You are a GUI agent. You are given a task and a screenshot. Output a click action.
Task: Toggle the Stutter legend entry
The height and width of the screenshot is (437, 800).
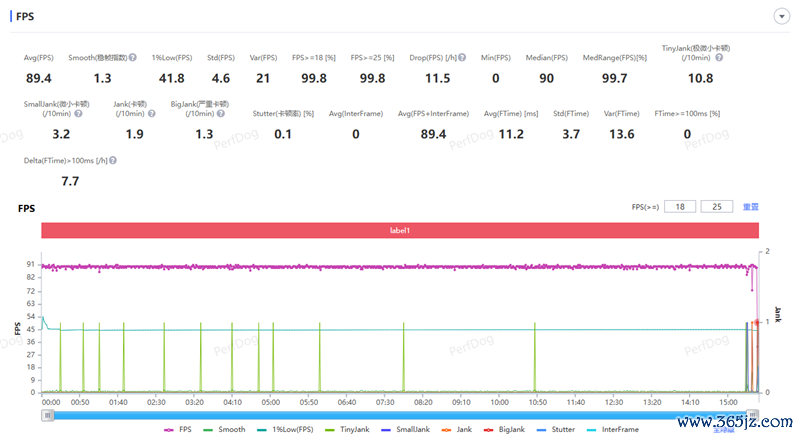[556, 429]
